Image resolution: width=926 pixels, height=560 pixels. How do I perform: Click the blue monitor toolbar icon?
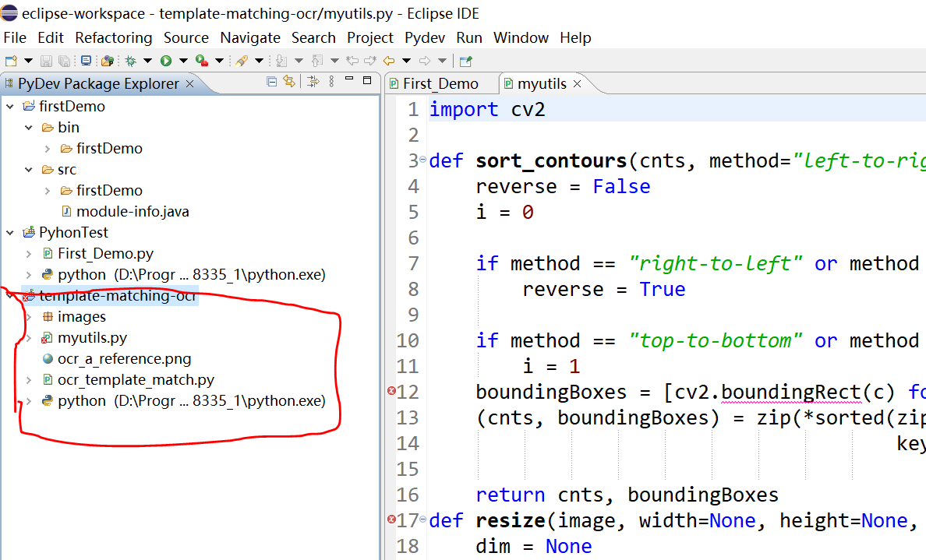(87, 60)
